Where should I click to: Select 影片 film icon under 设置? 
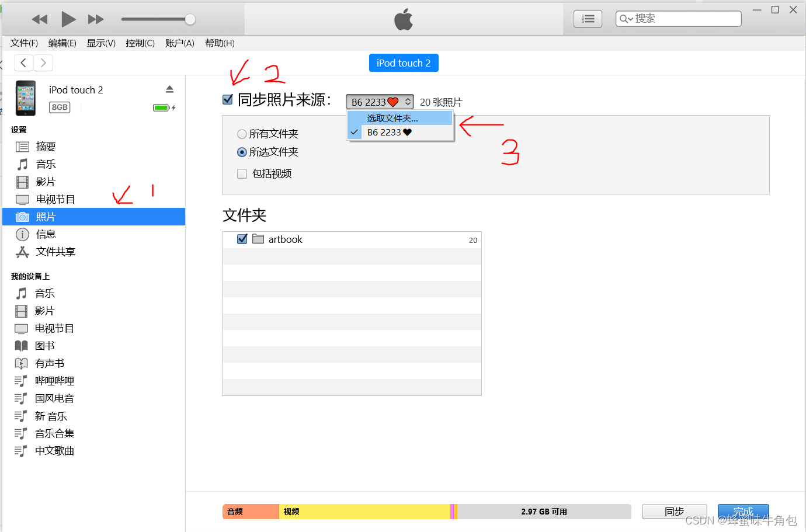[22, 182]
